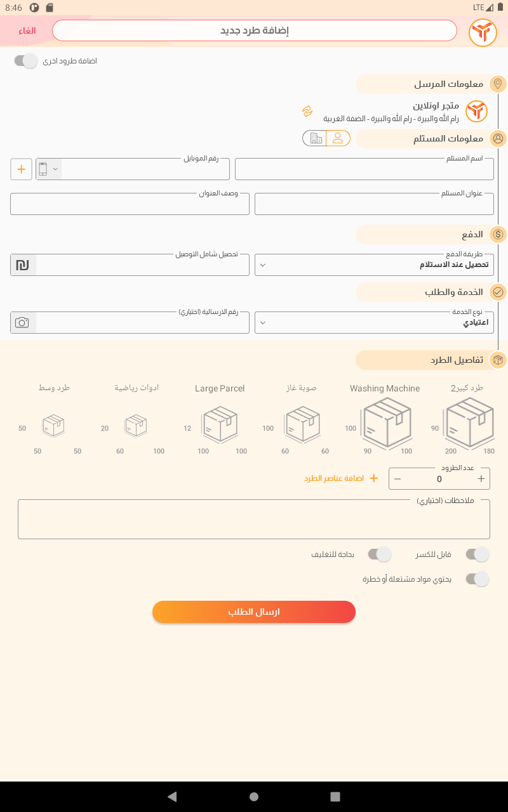Focus the اسم المستلم recipient name field
508x812 pixels.
pyautogui.click(x=364, y=169)
